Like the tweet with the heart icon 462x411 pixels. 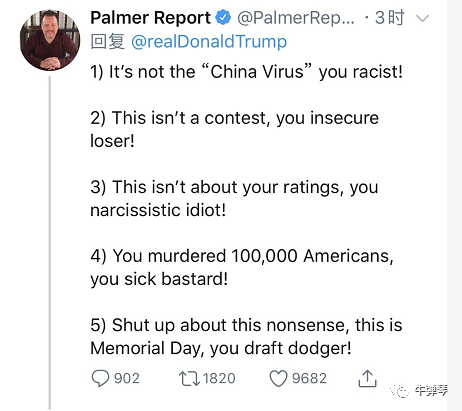pos(278,379)
